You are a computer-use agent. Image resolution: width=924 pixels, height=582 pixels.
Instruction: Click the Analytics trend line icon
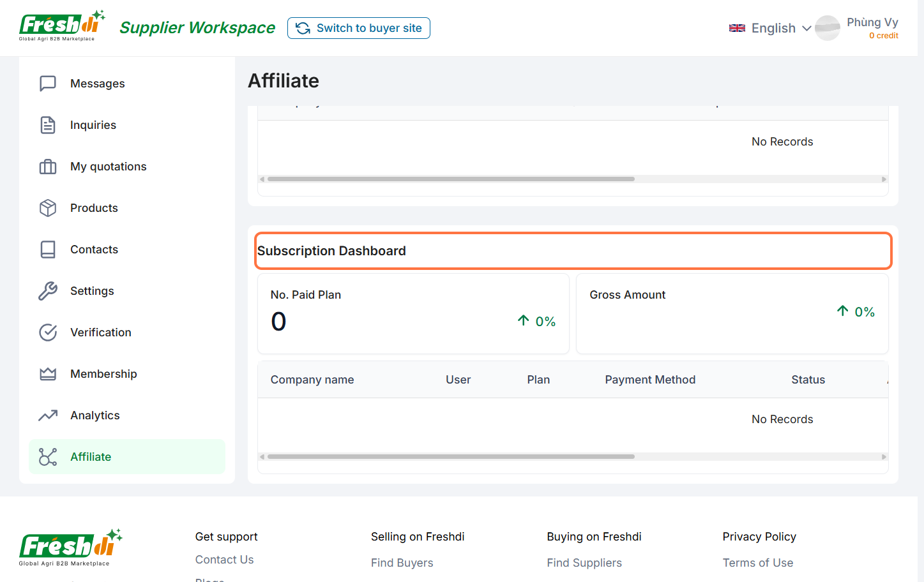click(48, 415)
